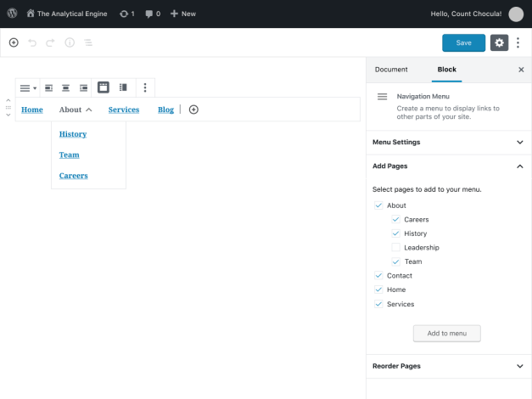Select align left in block toolbar
This screenshot has height=399, width=532.
coord(48,87)
